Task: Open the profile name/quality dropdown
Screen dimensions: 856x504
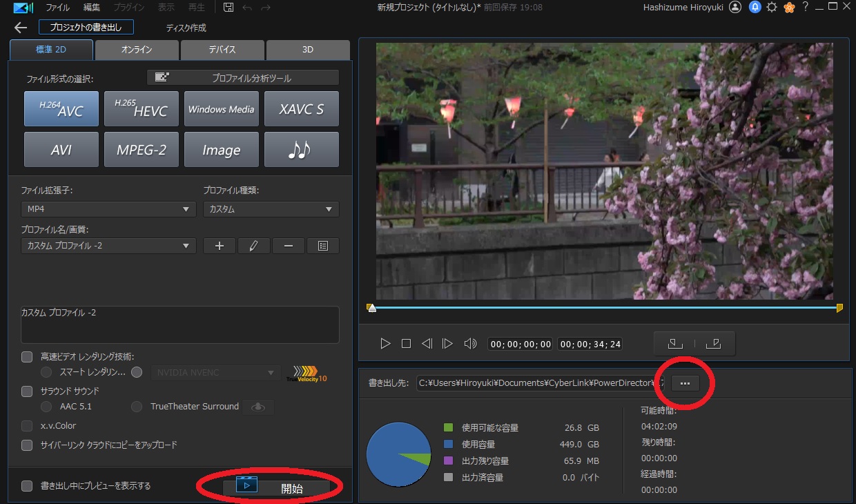Action: coord(109,246)
